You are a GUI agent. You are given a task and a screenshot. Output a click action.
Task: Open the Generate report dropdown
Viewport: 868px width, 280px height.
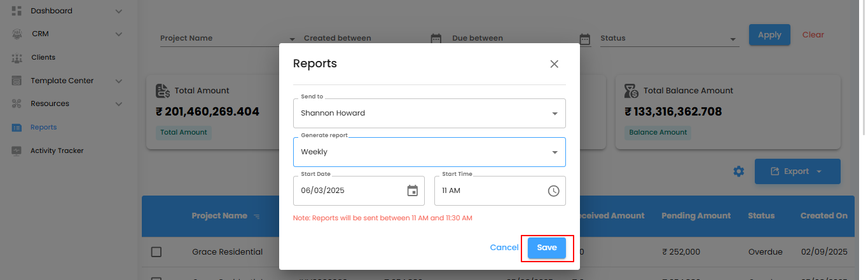[429, 152]
